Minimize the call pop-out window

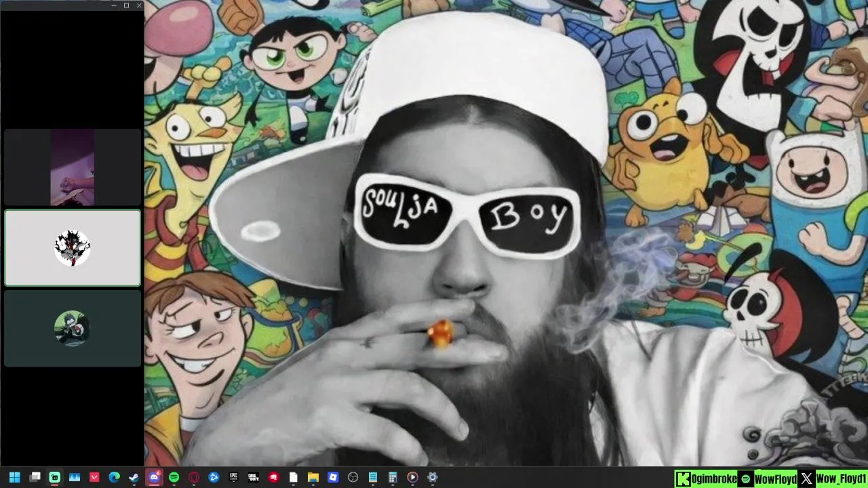click(x=113, y=5)
